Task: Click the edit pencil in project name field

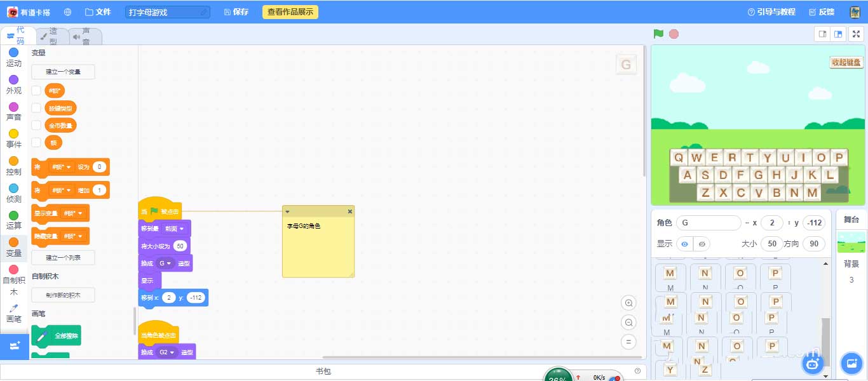Action: point(203,12)
